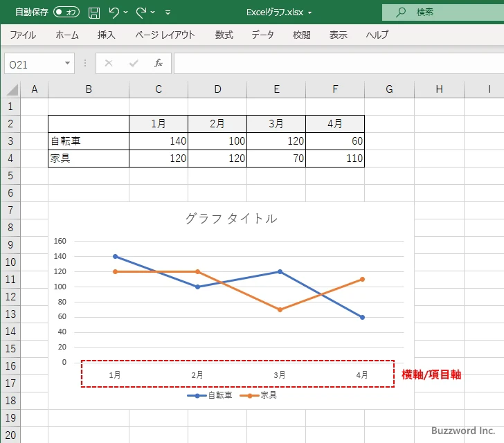Viewport: 504px width, 443px height.
Task: Click the Undo arrow icon
Action: coord(114,12)
